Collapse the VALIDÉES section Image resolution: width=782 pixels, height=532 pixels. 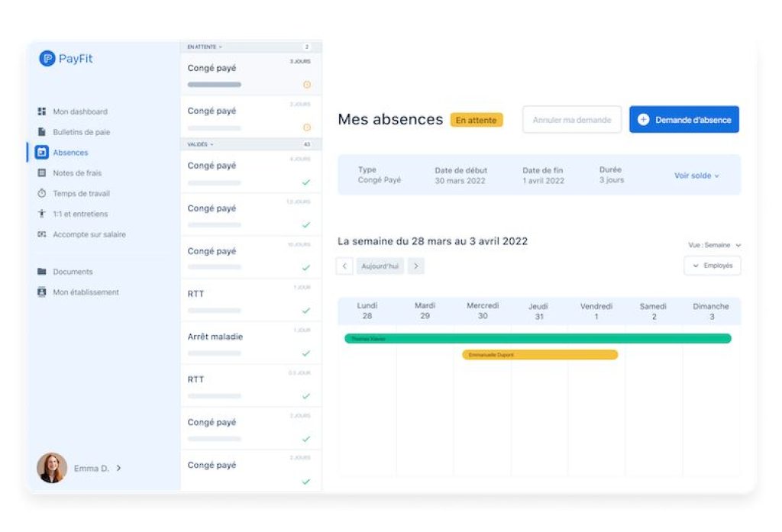(x=201, y=144)
